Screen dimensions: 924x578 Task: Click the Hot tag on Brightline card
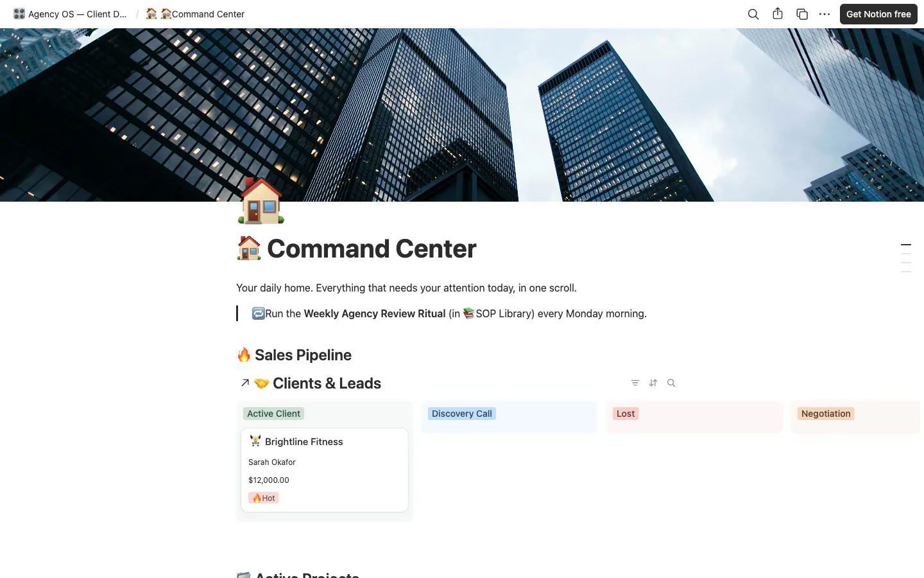click(264, 498)
